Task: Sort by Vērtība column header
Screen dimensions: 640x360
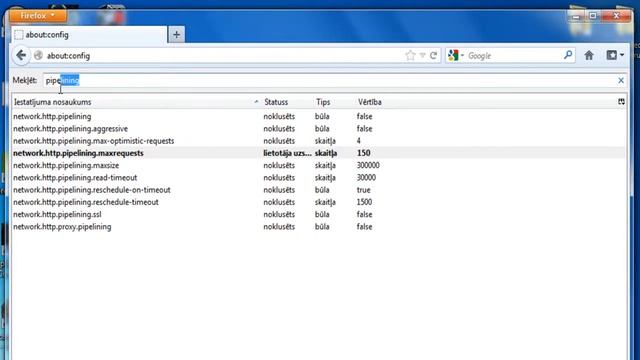Action: pyautogui.click(x=486, y=102)
